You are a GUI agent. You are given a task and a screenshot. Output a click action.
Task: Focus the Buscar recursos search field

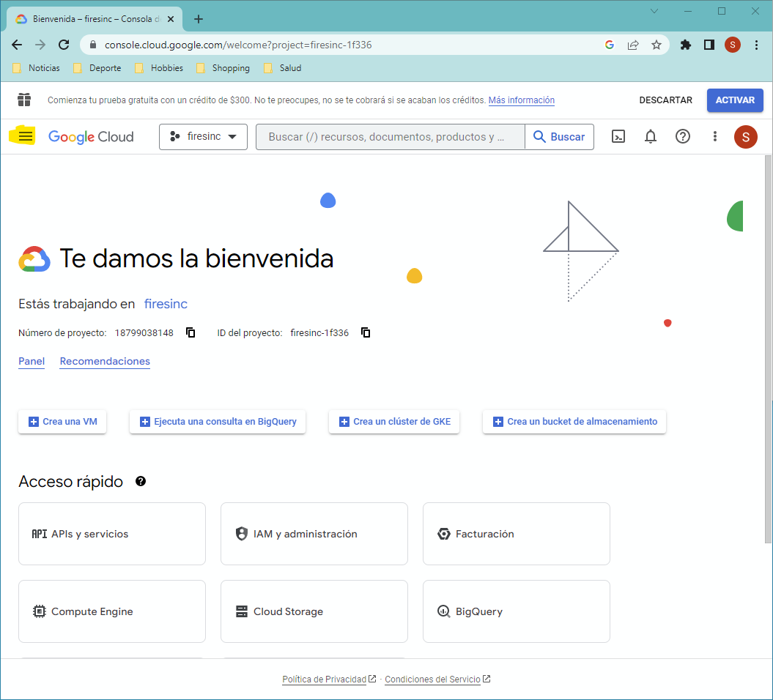click(x=390, y=136)
